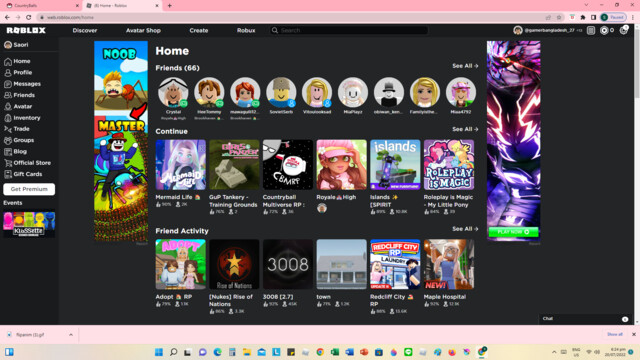Expand See All for Friends section

click(465, 66)
